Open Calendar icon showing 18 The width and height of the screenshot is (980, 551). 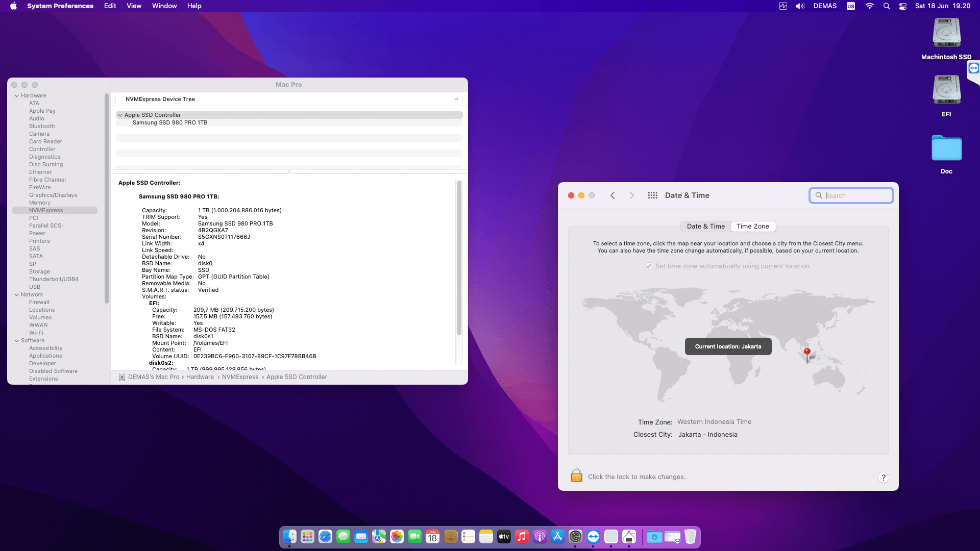432,537
